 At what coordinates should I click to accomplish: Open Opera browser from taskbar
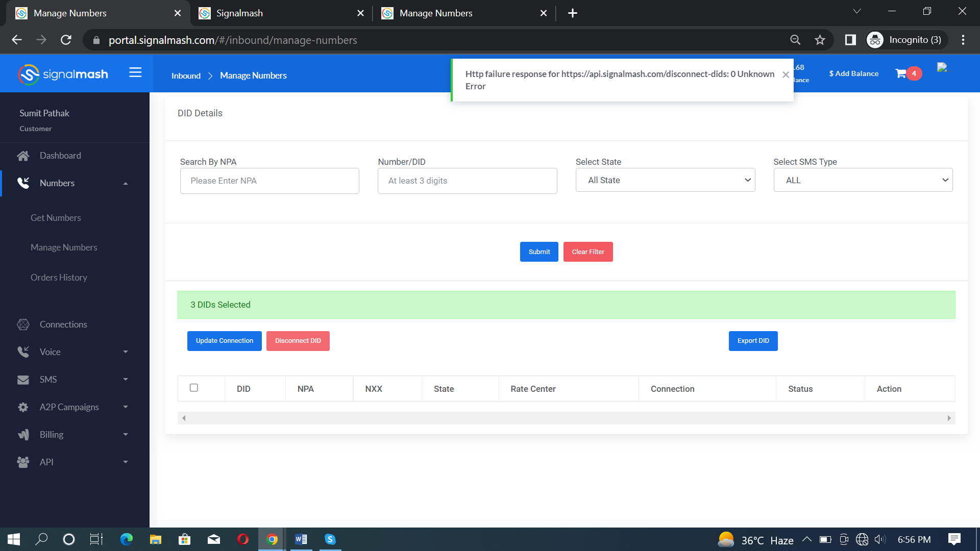(x=243, y=539)
